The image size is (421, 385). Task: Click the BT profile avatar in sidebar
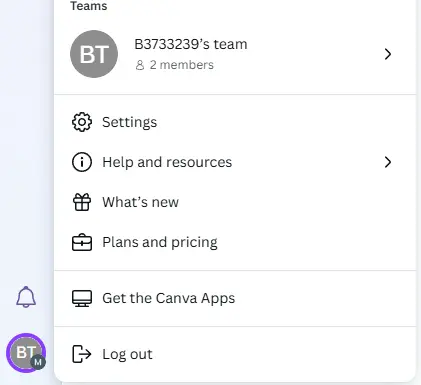[26, 353]
